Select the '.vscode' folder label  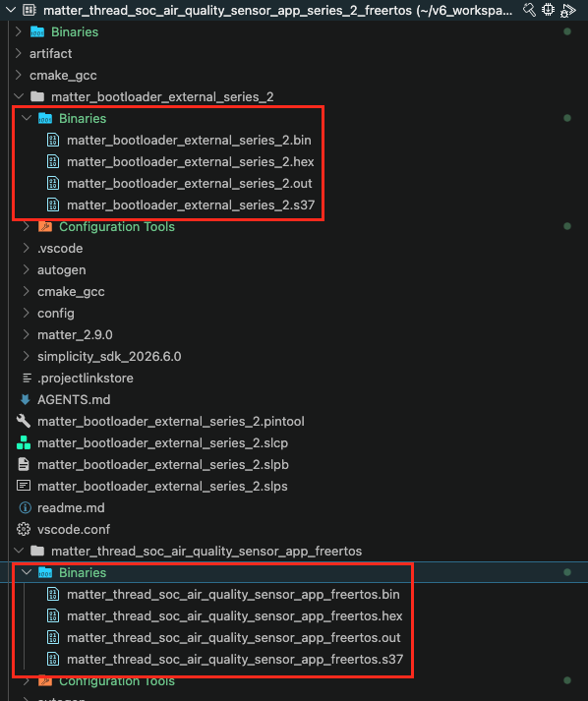click(60, 249)
